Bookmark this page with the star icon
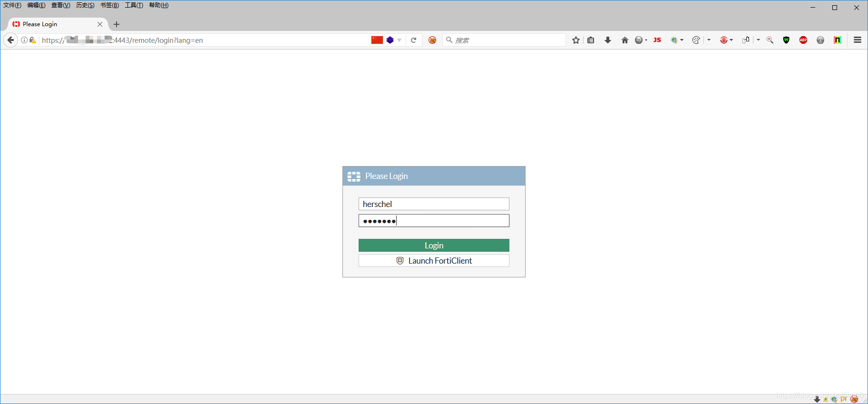The width and height of the screenshot is (868, 404). (x=576, y=40)
